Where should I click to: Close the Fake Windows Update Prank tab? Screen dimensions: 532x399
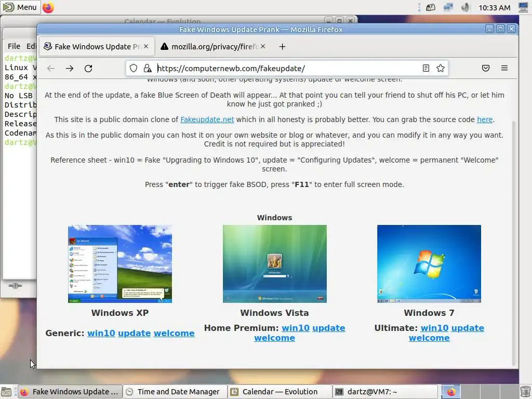[x=146, y=46]
